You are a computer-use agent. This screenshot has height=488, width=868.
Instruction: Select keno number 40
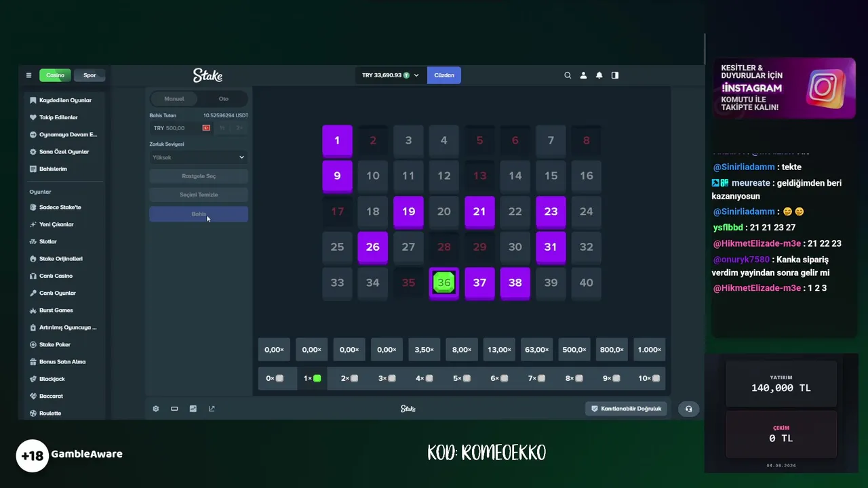tap(587, 283)
